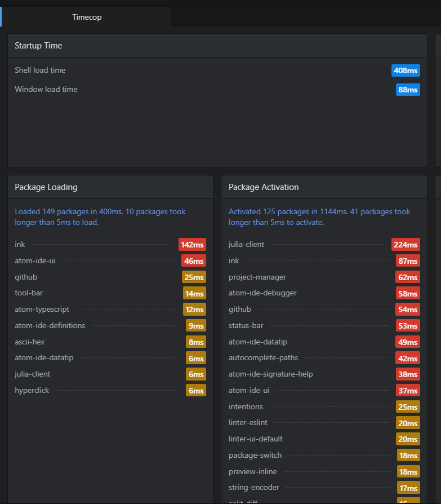Image resolution: width=441 pixels, height=504 pixels.
Task: Select linter-eslint activation entry
Action: (250, 423)
